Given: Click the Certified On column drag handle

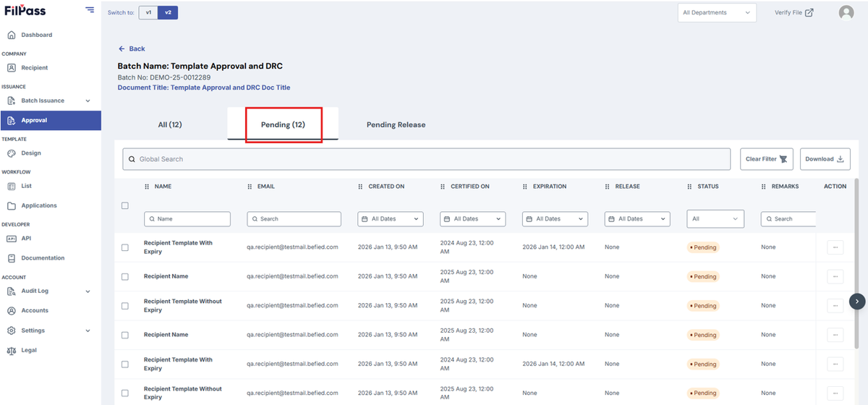Looking at the screenshot, I should click(443, 187).
